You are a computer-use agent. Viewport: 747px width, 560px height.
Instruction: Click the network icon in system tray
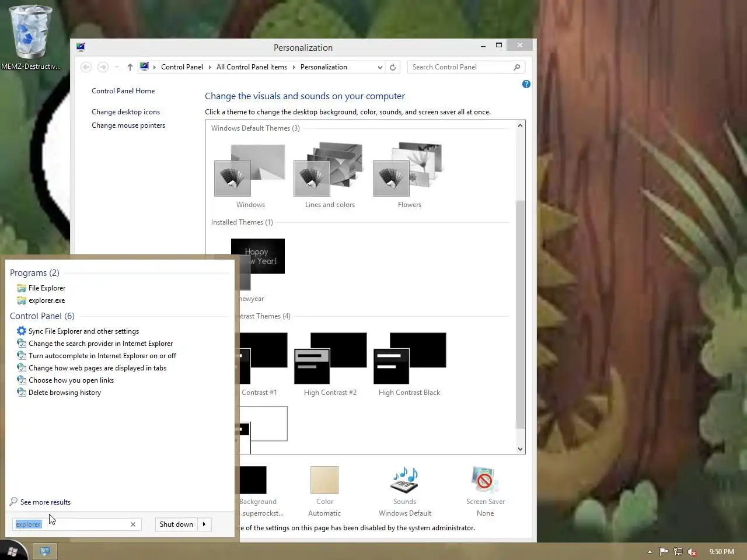pos(678,552)
